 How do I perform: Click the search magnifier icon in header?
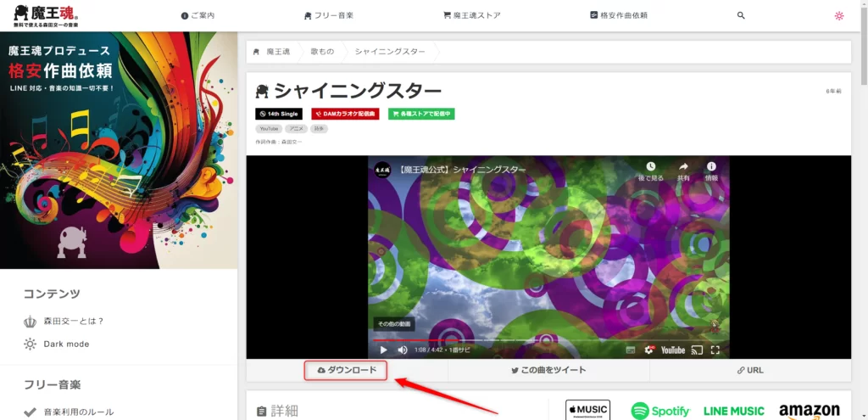[741, 15]
